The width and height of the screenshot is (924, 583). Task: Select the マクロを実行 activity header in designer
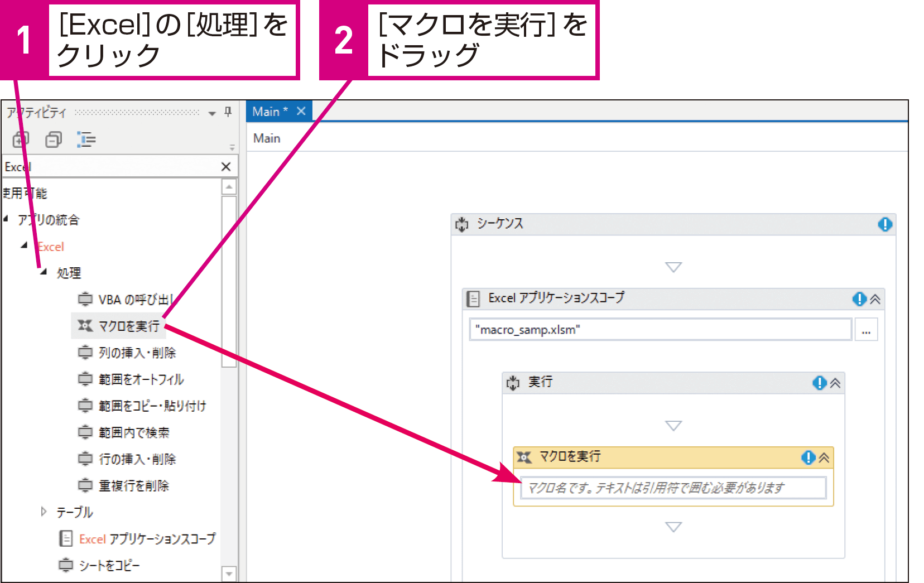(673, 457)
